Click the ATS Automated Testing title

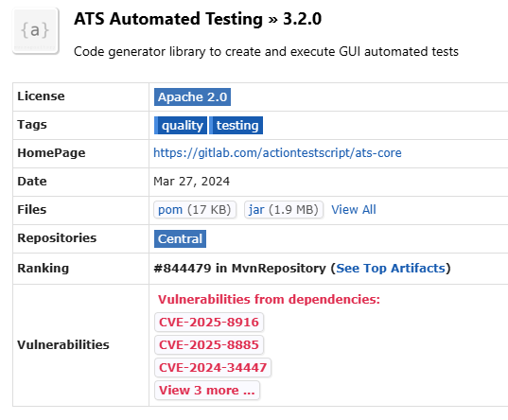[168, 19]
